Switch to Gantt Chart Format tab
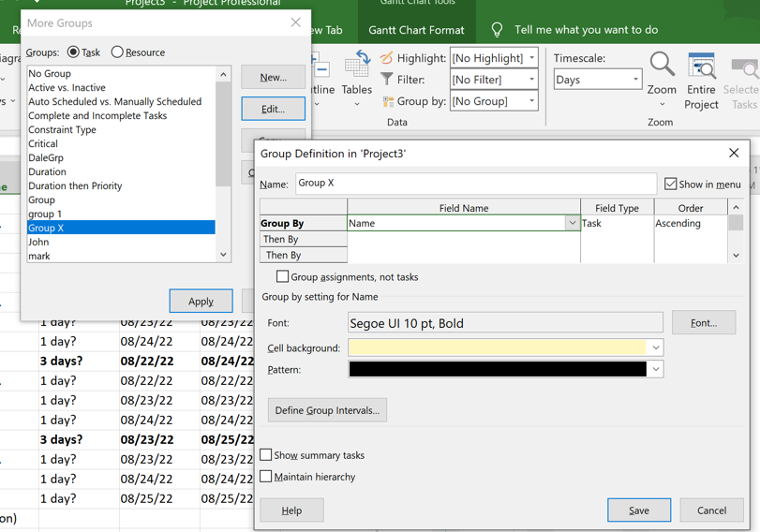 416,30
